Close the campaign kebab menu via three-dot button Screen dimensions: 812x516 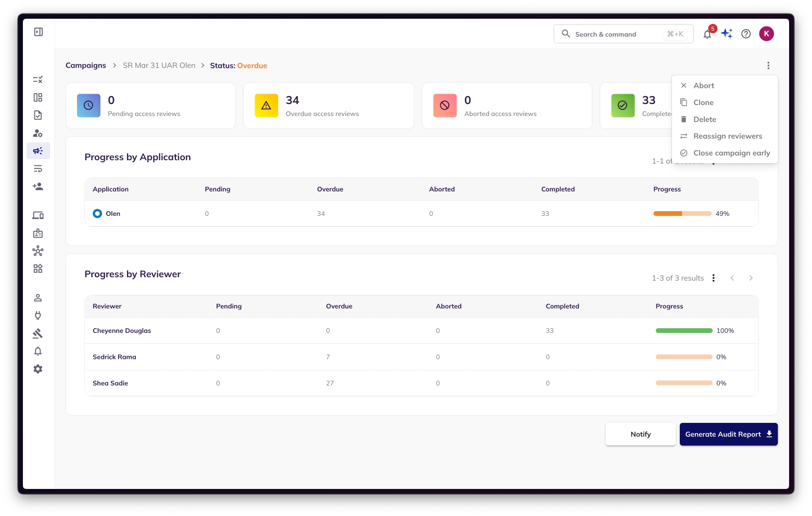coord(768,66)
